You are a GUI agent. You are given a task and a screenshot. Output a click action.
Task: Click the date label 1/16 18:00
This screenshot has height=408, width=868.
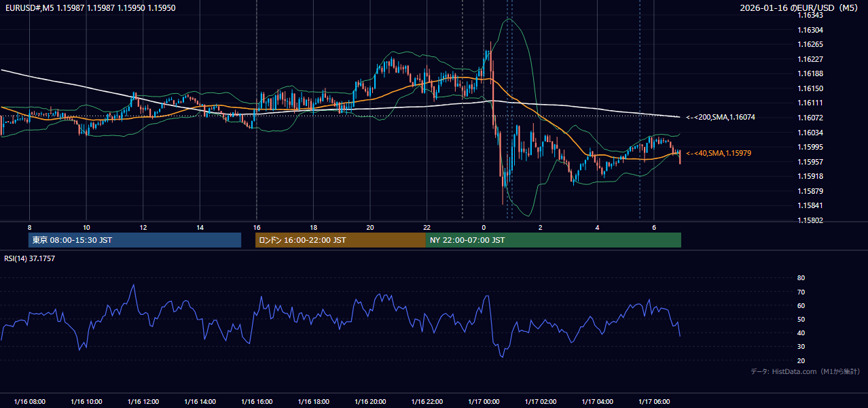pyautogui.click(x=313, y=402)
